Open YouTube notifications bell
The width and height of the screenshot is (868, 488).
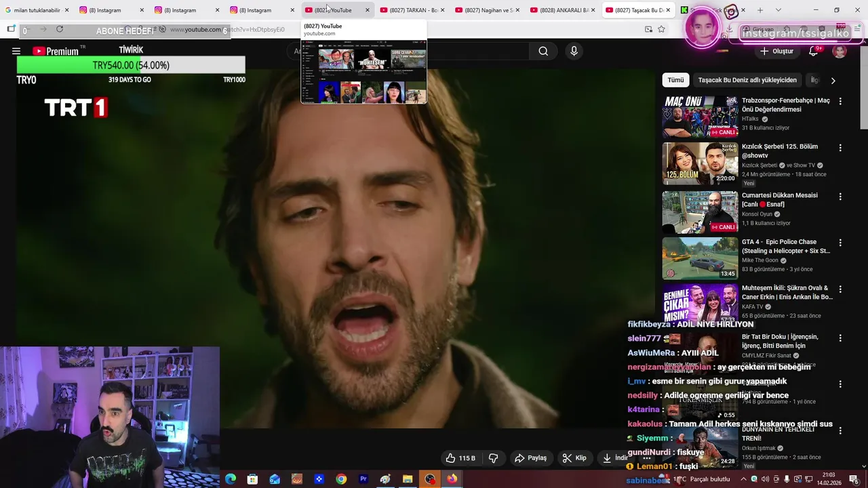tap(814, 51)
